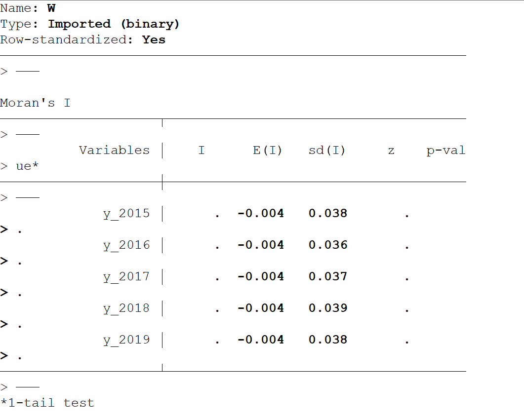524x420 pixels.
Task: Click the 'Variables' column header
Action: [x=114, y=151]
